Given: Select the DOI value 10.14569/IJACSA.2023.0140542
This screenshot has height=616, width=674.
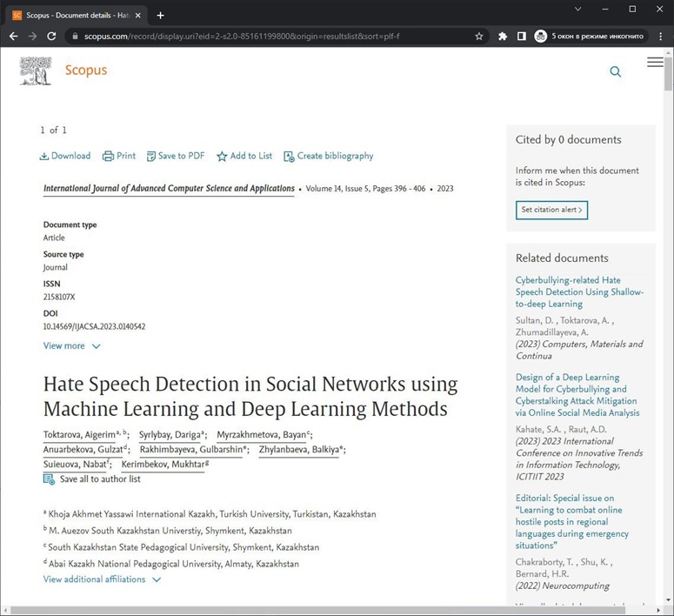Looking at the screenshot, I should pos(94,326).
